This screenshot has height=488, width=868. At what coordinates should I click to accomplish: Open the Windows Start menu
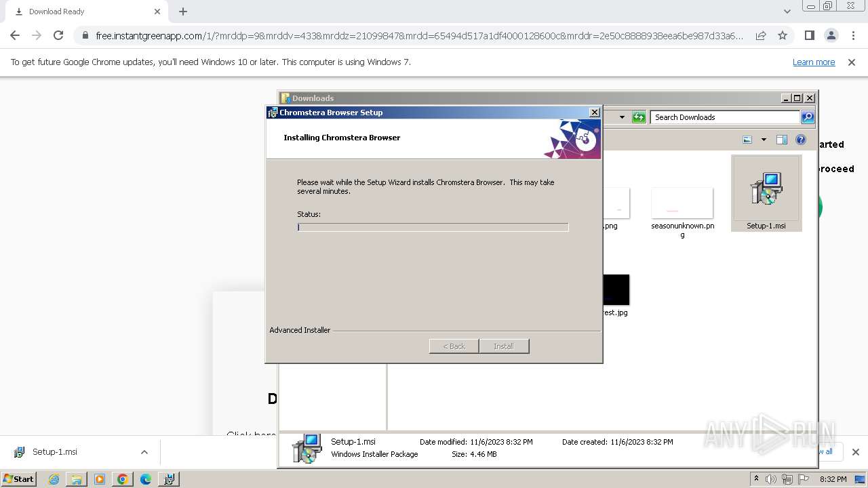[18, 479]
